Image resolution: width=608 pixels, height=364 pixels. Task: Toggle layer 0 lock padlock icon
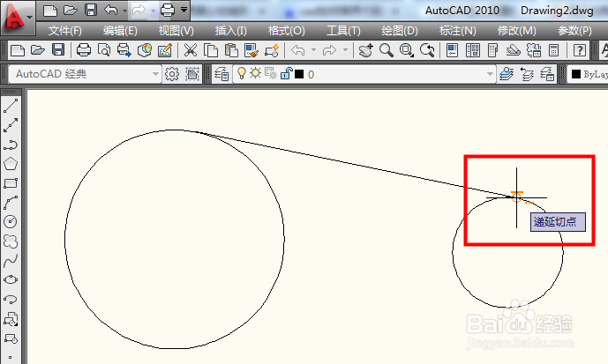point(286,73)
